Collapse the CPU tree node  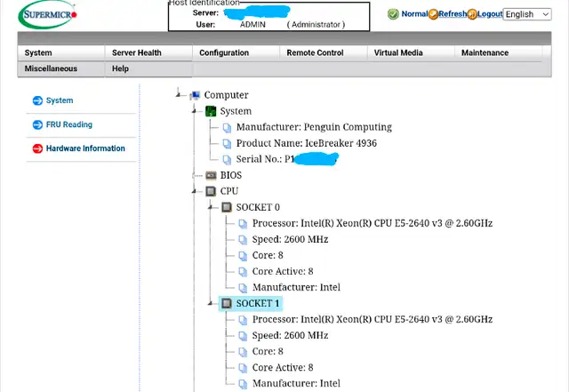[195, 191]
